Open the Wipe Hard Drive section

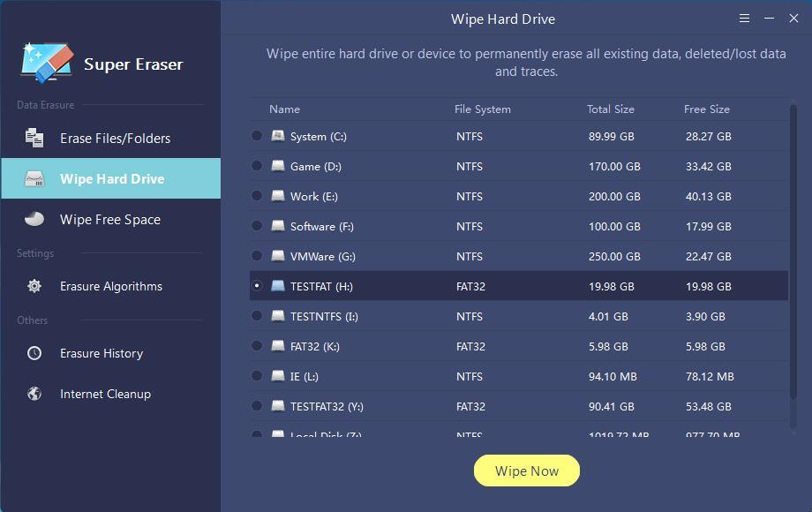111,178
